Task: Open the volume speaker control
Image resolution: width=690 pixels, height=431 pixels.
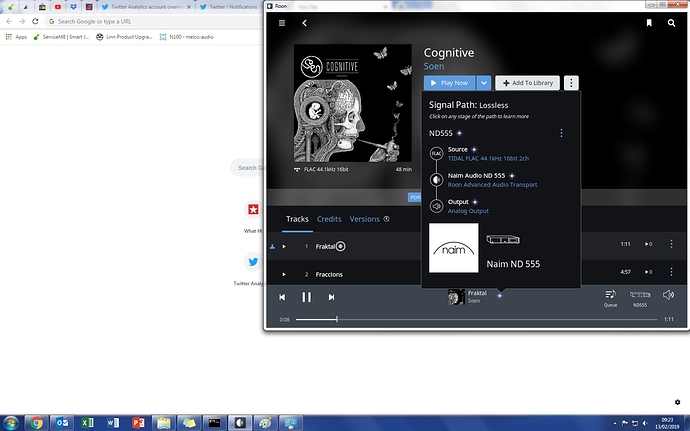Action: 668,295
